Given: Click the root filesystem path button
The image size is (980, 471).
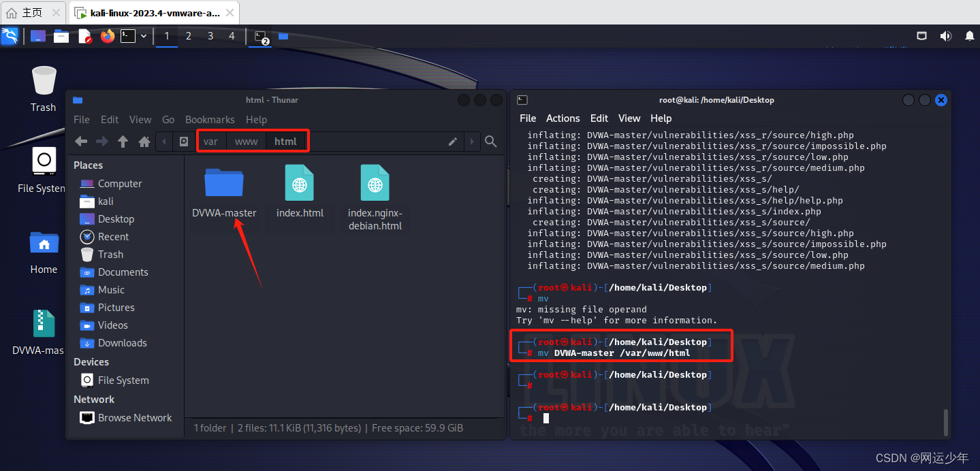Looking at the screenshot, I should [x=183, y=142].
